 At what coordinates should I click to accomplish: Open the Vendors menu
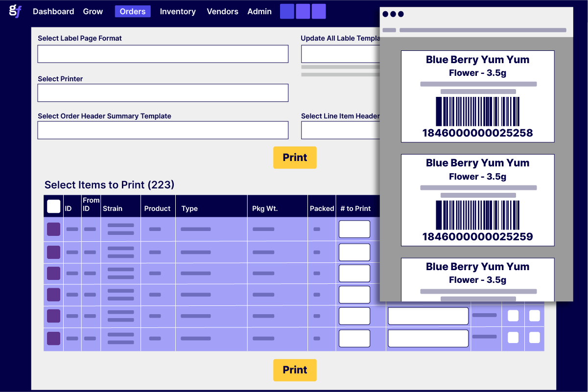pos(222,11)
